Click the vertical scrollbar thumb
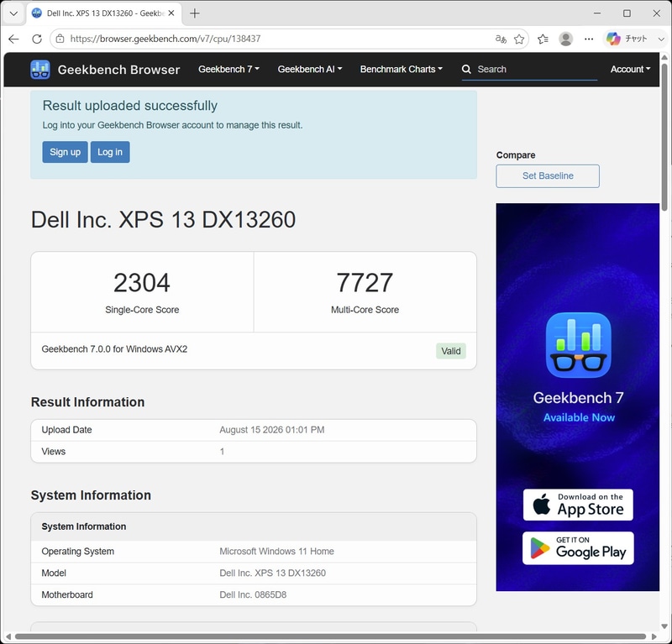672x644 pixels. [x=664, y=137]
